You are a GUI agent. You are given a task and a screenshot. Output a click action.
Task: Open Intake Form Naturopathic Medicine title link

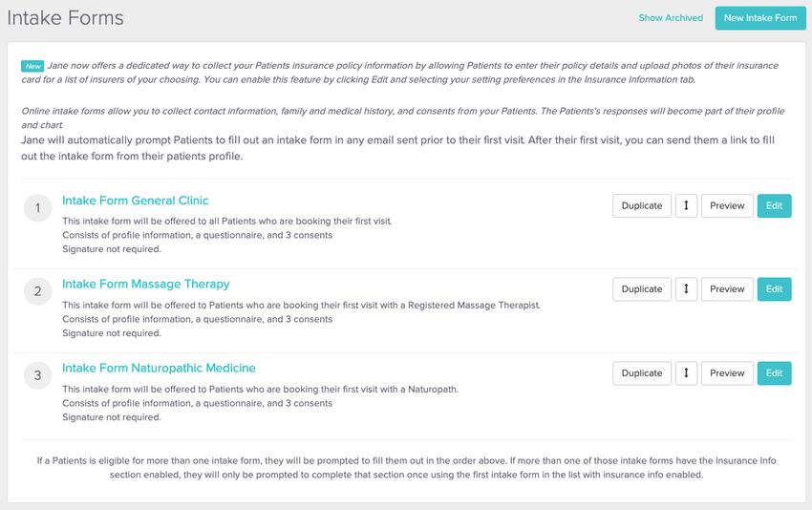click(159, 368)
